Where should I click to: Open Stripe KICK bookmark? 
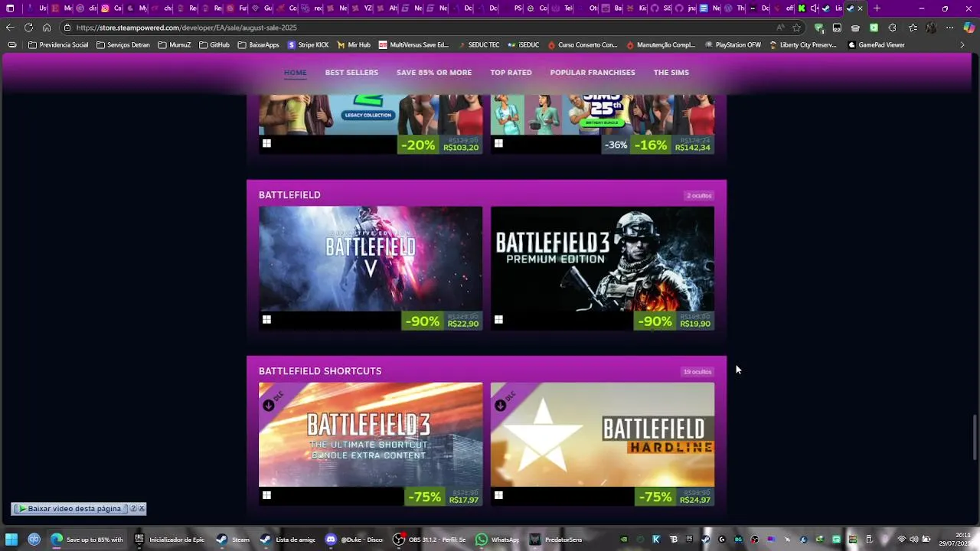[309, 45]
